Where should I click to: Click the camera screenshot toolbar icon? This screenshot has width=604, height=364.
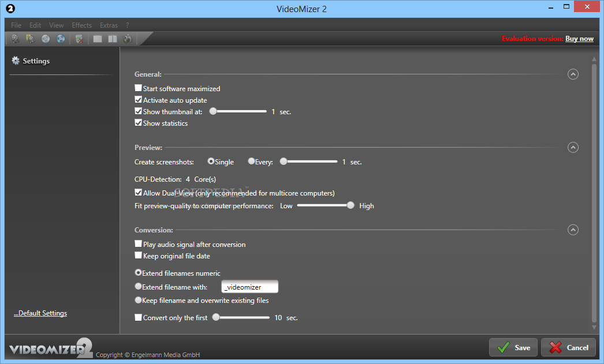point(128,39)
